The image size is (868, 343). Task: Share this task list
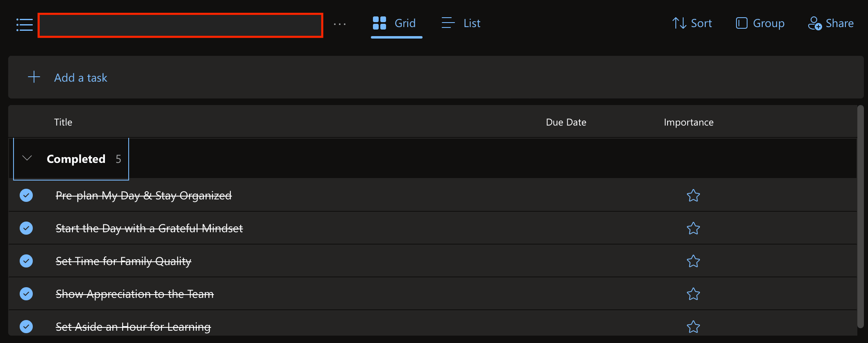[x=831, y=23]
